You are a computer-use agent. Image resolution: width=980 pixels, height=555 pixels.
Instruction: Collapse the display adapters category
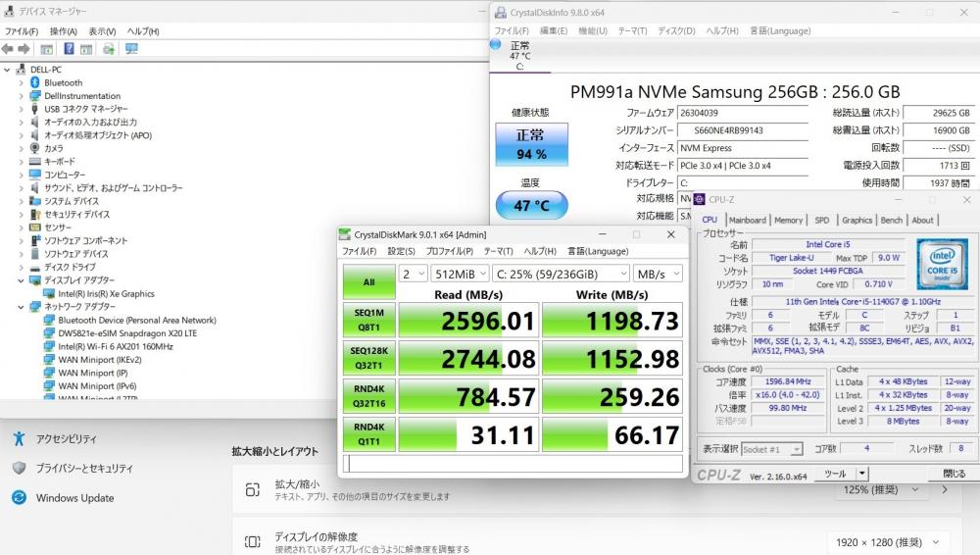pos(21,280)
